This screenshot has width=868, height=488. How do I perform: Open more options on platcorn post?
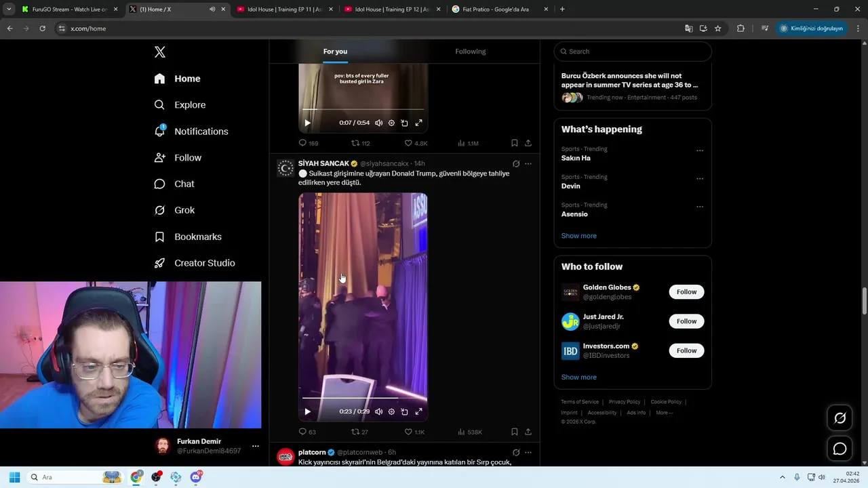click(528, 452)
